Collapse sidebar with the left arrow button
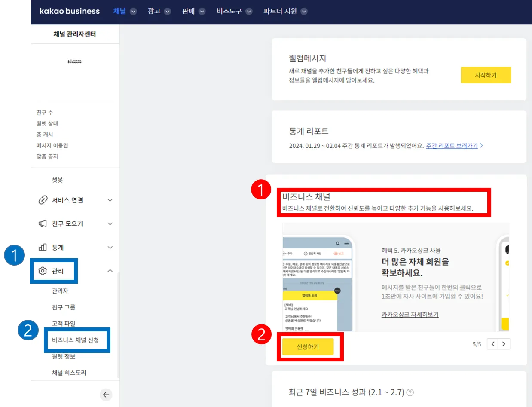532x407 pixels. click(x=106, y=395)
